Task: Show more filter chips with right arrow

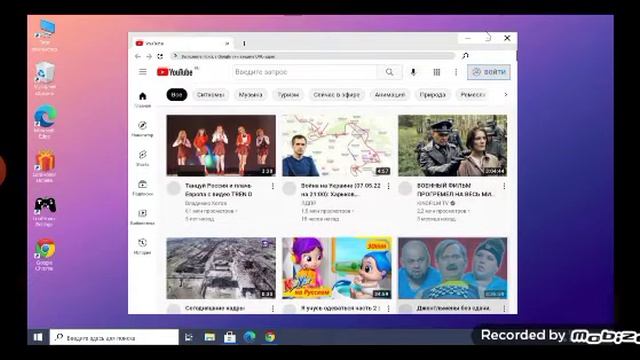Action: 506,95
